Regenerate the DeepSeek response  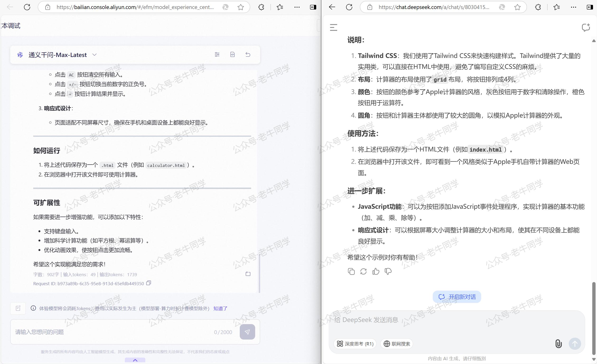coord(363,271)
